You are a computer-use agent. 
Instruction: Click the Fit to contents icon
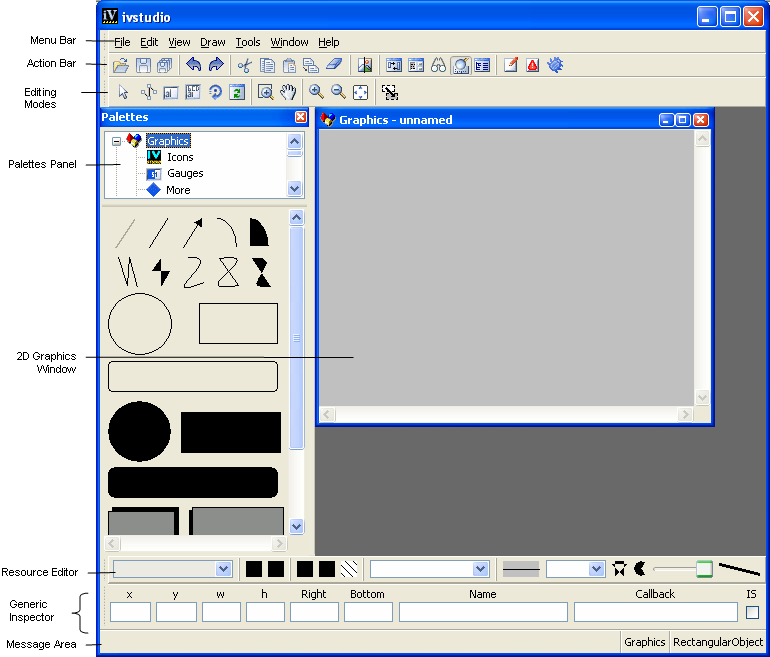(x=361, y=92)
